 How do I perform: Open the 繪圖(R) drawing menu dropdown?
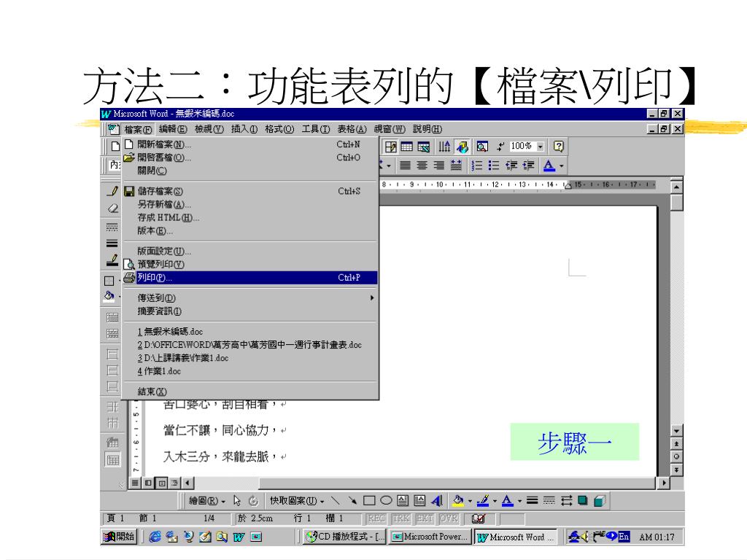pyautogui.click(x=207, y=501)
